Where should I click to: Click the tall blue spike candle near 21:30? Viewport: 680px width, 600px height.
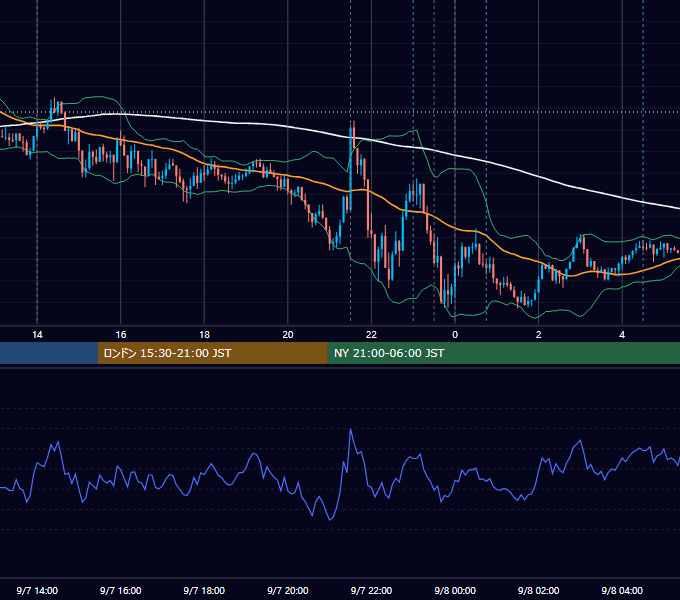point(350,169)
